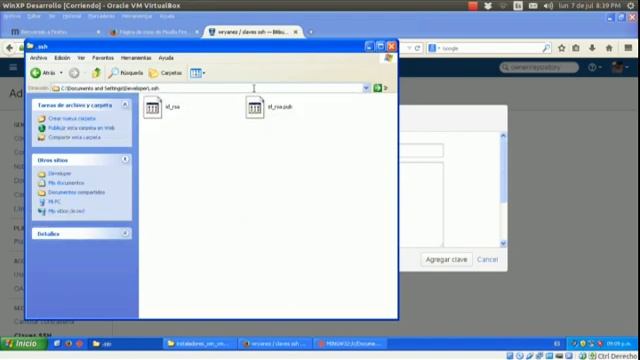This screenshot has height=360, width=640.
Task: Click the Firefox home icon
Action: 609,48
